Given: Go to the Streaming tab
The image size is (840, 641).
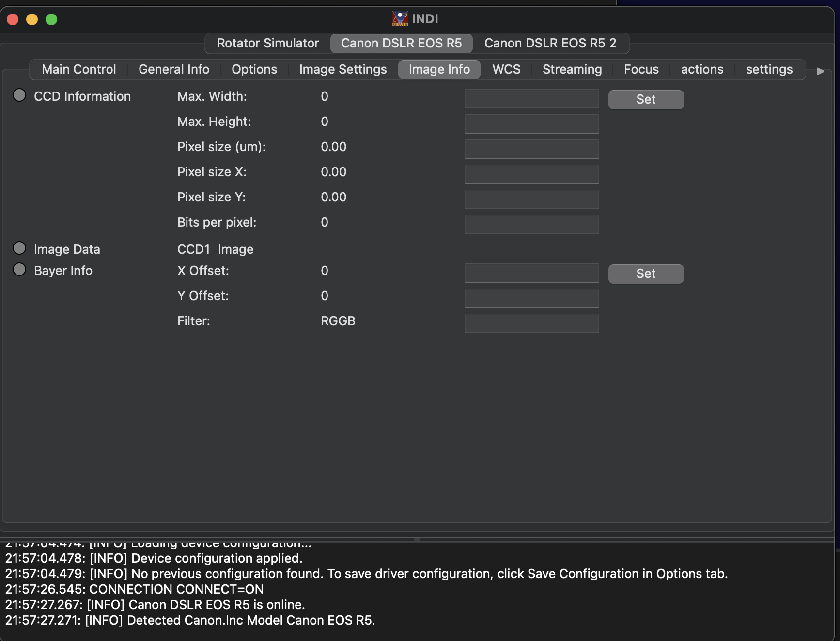Looking at the screenshot, I should coord(572,70).
